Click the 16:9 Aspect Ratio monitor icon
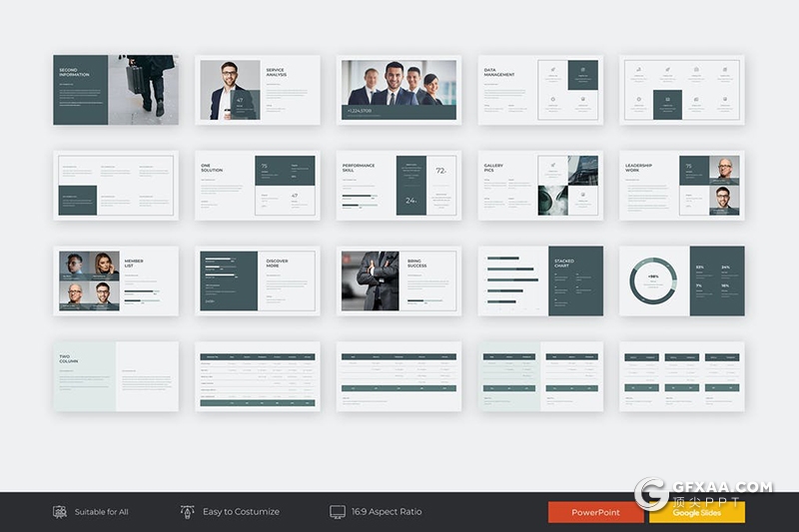 pos(338,512)
